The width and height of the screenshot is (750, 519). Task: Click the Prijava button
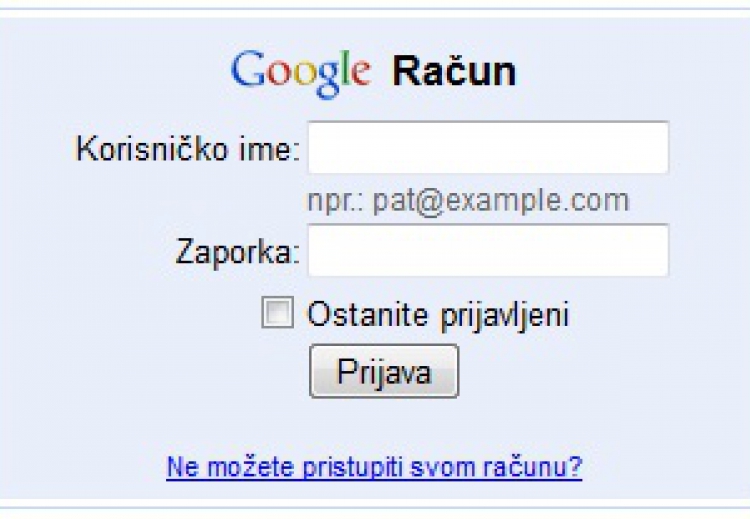384,371
